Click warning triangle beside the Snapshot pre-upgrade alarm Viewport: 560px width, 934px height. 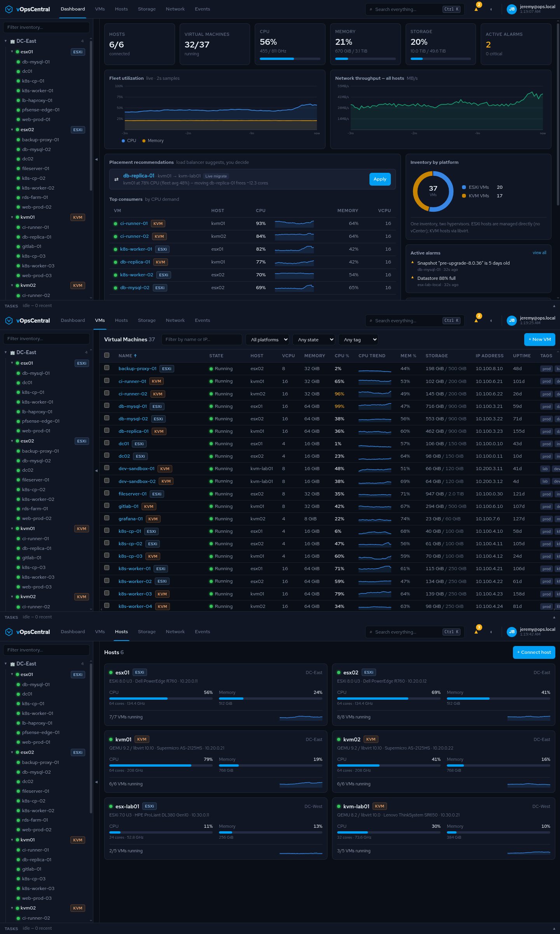click(413, 262)
